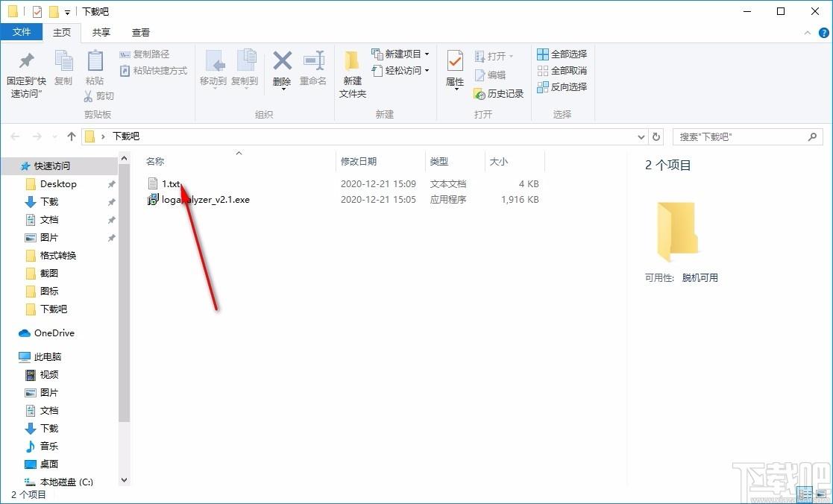
Task: Click the Move to button
Action: tap(213, 69)
